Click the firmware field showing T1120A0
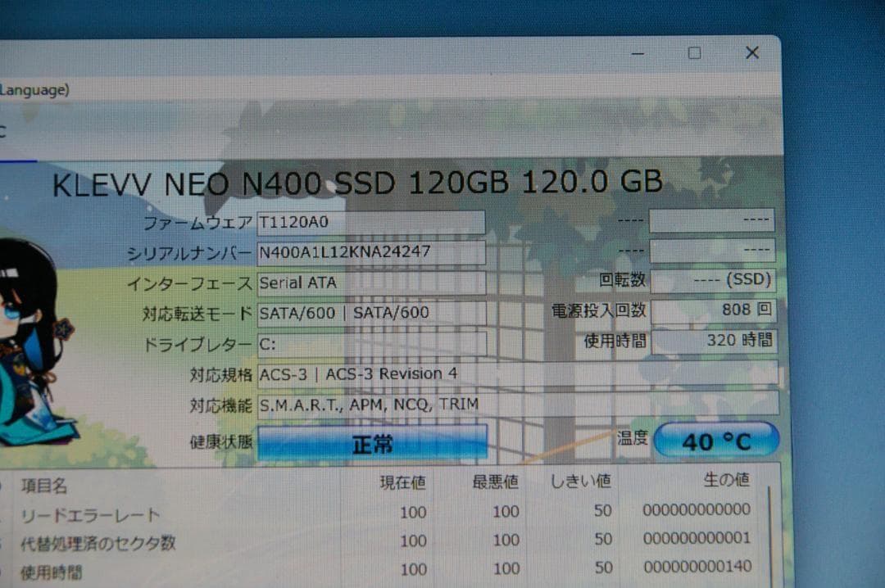Viewport: 885px width, 588px height. point(369,221)
